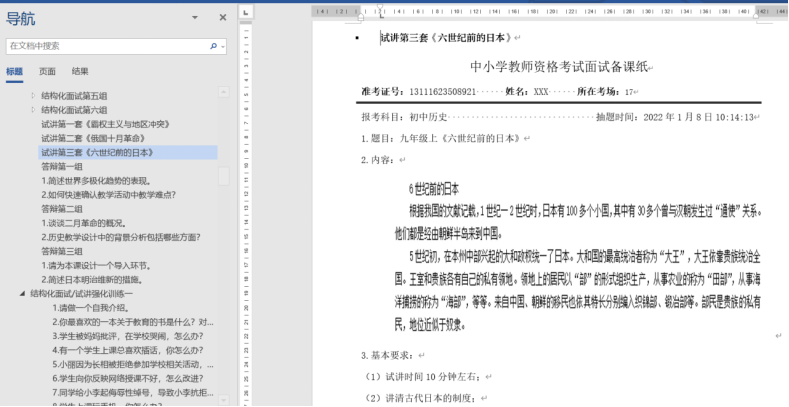Switch to the 结果 tab
The image size is (789, 407).
tap(80, 72)
